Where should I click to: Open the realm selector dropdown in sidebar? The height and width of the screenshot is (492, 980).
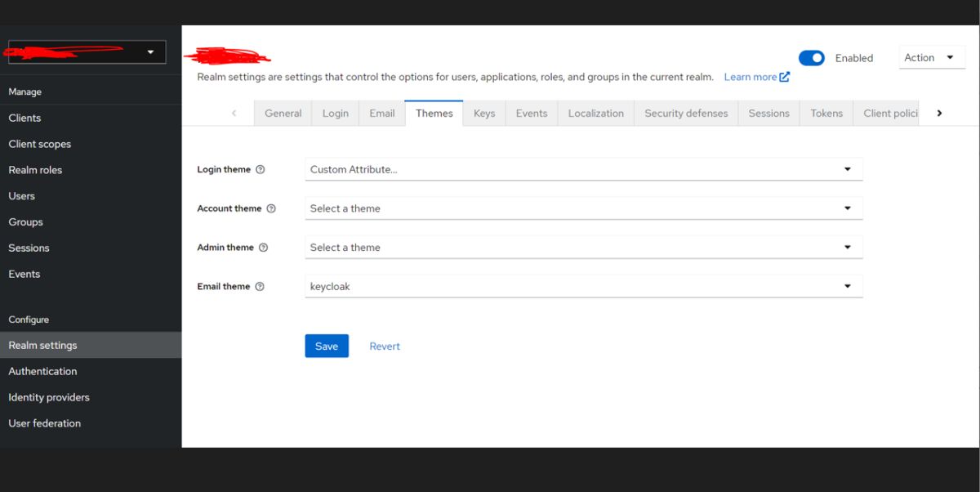click(86, 52)
